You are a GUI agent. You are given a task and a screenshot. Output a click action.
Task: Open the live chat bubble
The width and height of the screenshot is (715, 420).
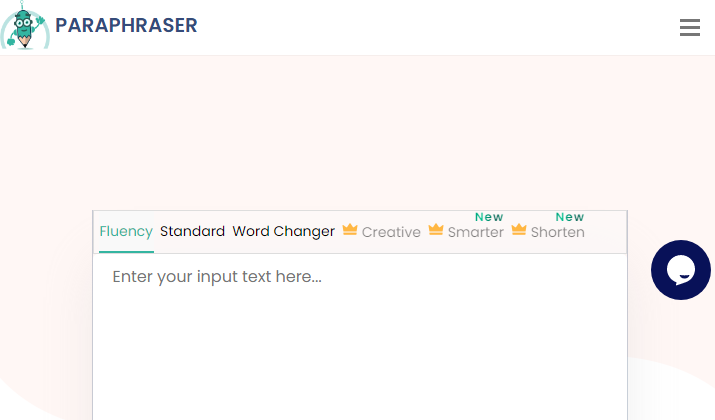[680, 270]
